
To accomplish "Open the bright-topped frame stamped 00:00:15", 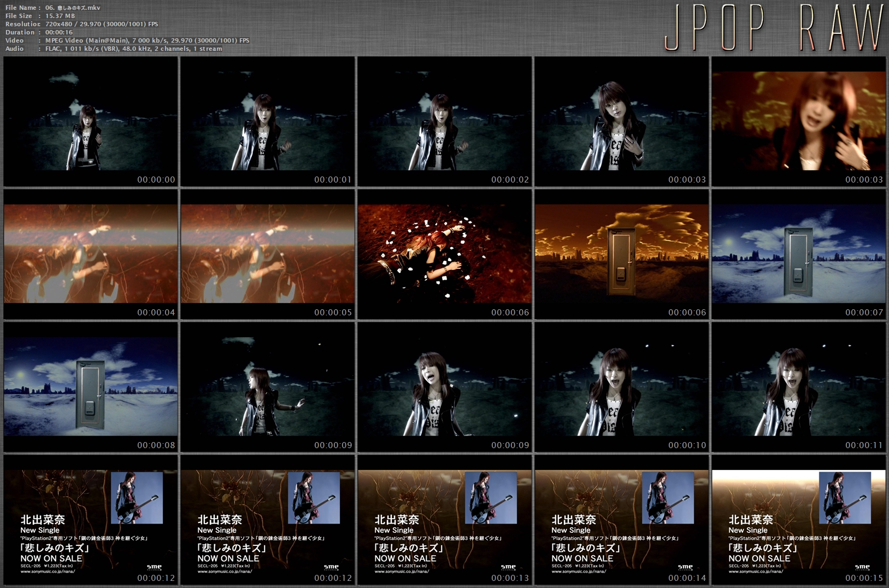I will click(799, 520).
